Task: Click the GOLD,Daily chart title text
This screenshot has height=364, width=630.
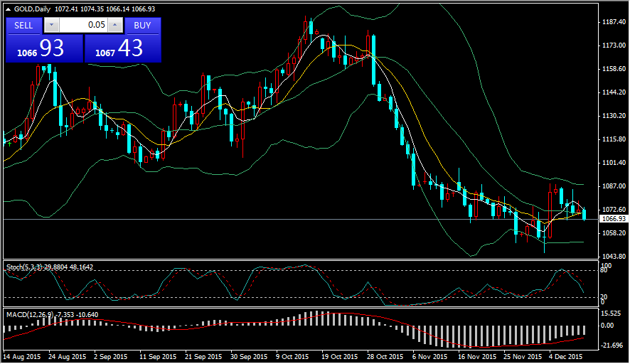Action: pos(32,9)
